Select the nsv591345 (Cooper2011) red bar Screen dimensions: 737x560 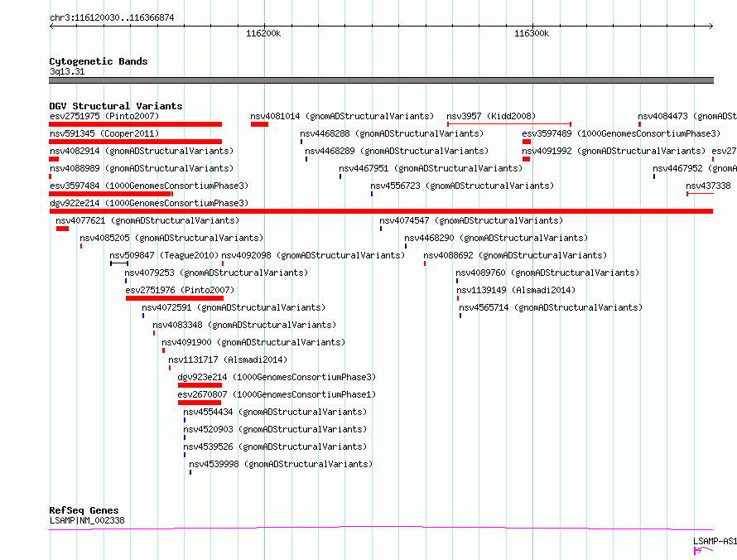[135, 142]
